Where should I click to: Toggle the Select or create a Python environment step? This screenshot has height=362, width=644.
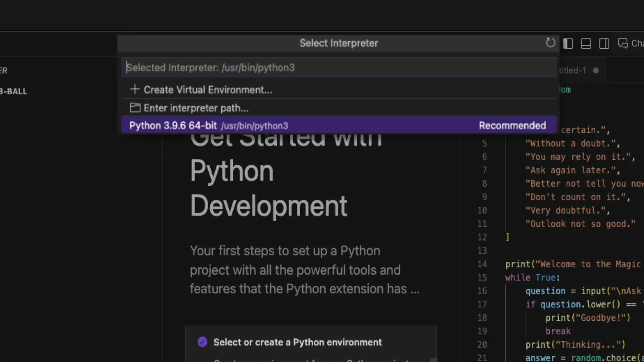pyautogui.click(x=203, y=342)
